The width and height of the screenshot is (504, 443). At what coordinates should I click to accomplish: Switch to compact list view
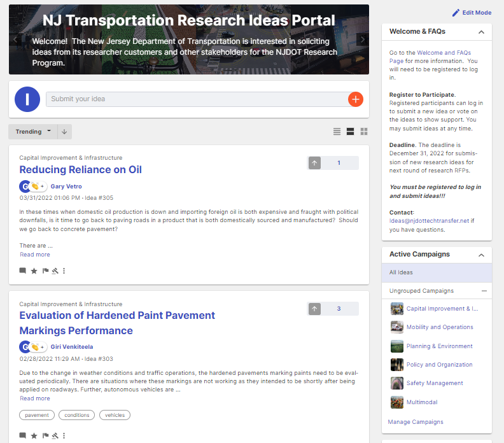337,132
